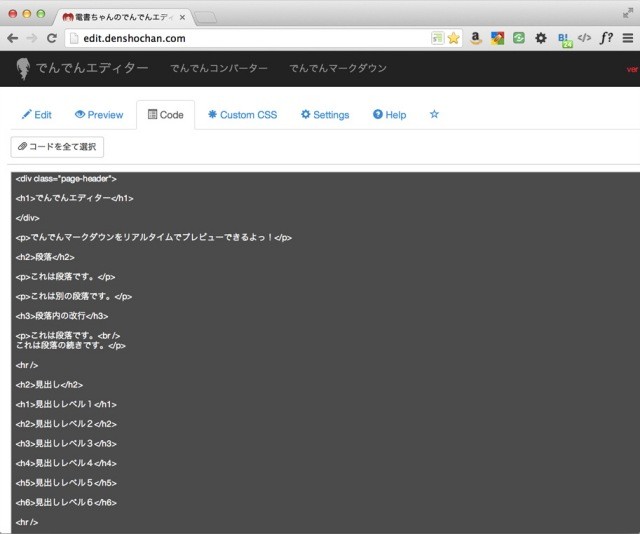The image size is (640, 534).
Task: Click the f? font extension icon
Action: (x=606, y=38)
